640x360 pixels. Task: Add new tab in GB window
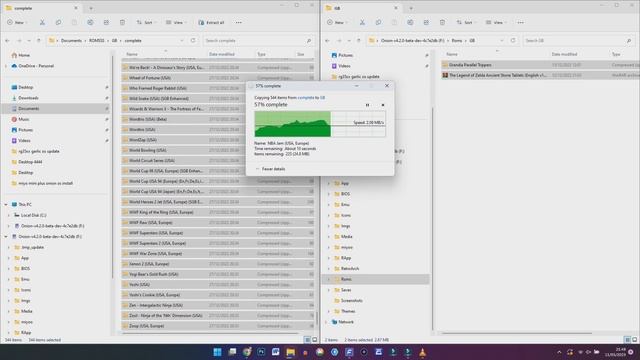point(411,8)
